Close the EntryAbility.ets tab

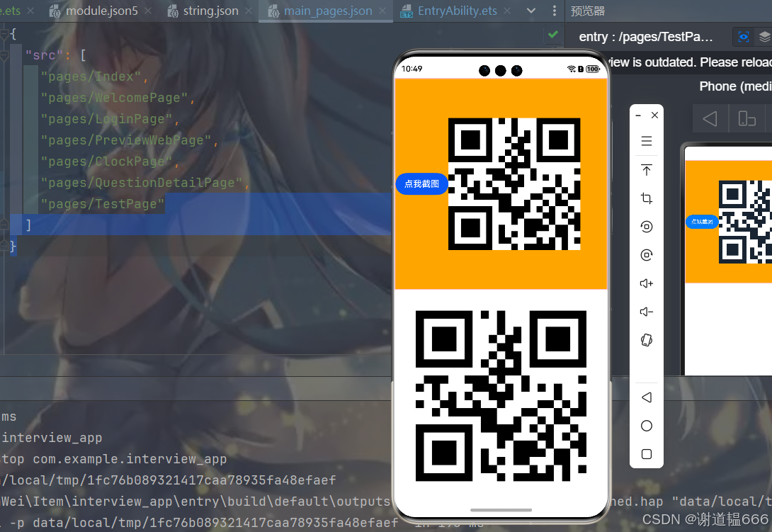(507, 11)
